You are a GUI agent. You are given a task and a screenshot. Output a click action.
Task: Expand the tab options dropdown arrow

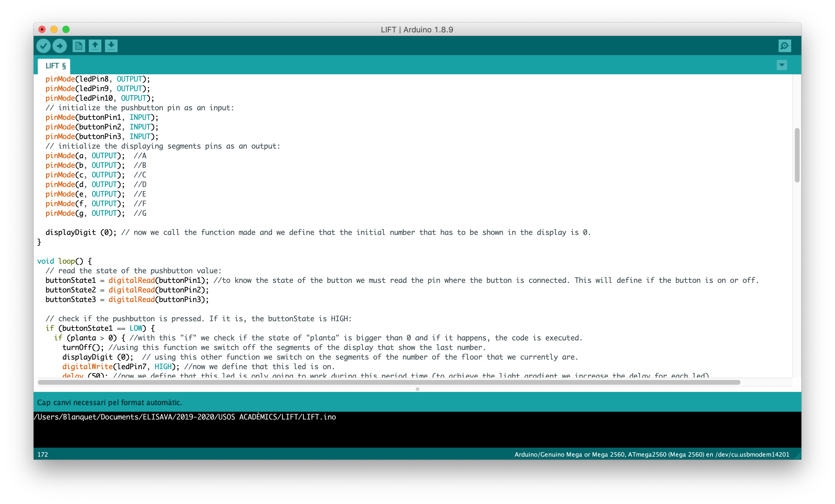pos(782,65)
